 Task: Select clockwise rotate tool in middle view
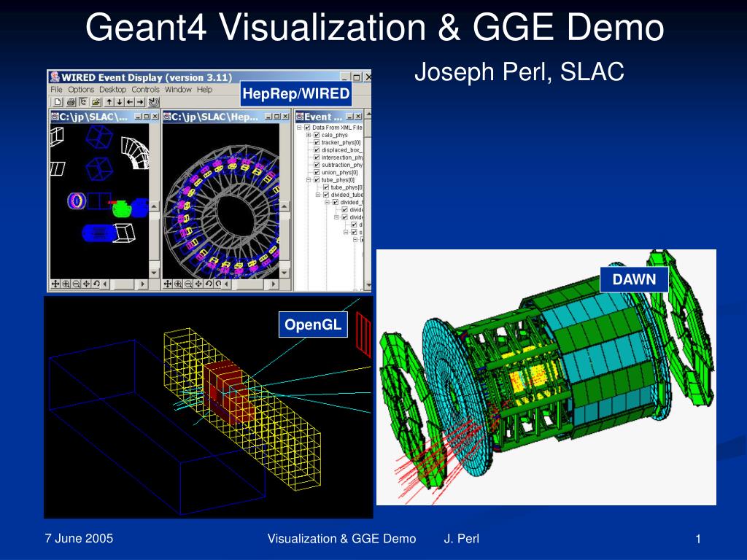coord(217,284)
